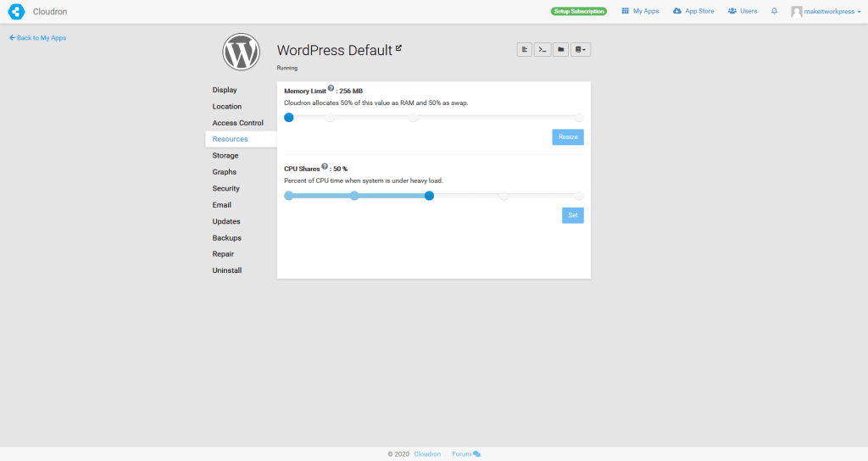Click the Set CPU shares button
The height and width of the screenshot is (461, 868).
coord(573,215)
